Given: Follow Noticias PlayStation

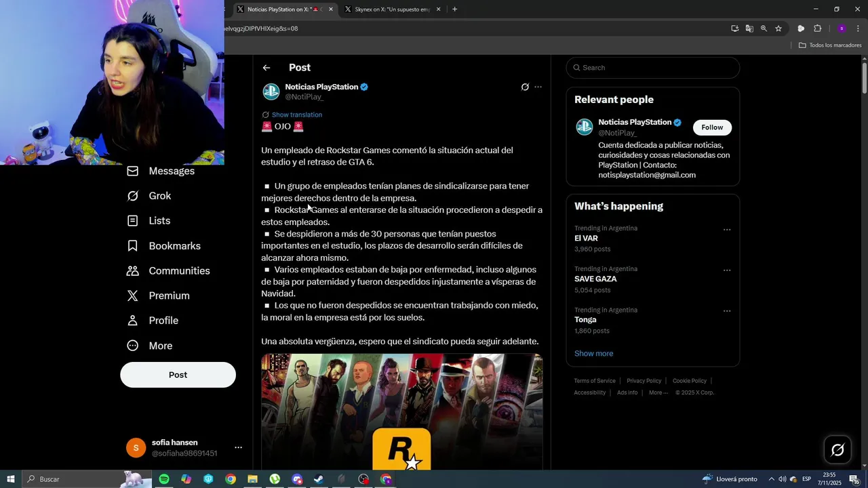Looking at the screenshot, I should click(712, 127).
